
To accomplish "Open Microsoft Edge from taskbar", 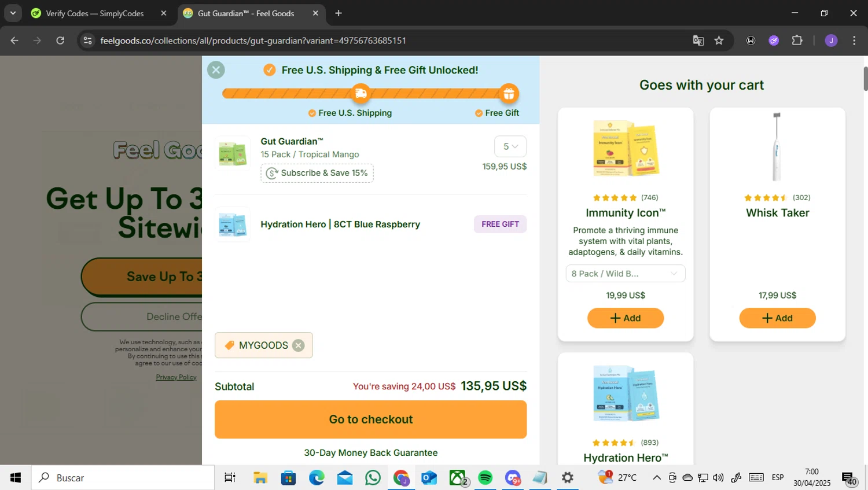I will click(x=317, y=478).
